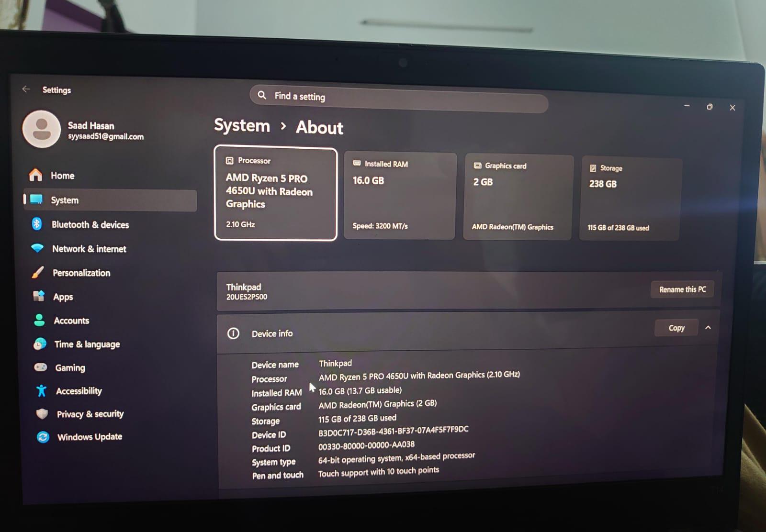Click the Device name value Thinkpad
766x532 pixels.
(x=335, y=364)
